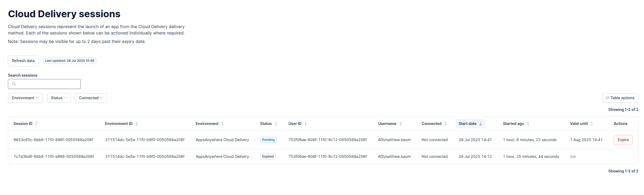Click the magnifier icon in search box
Viewport: 644px width, 195px height.
(14, 84)
